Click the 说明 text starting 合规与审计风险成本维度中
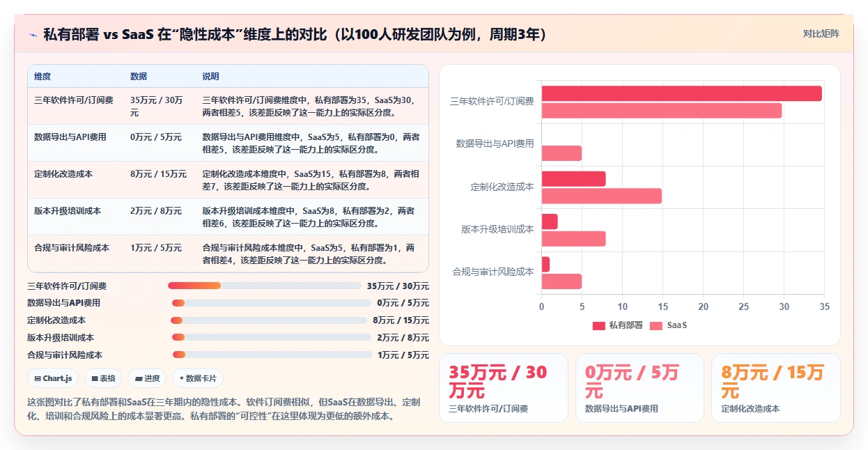 [x=309, y=254]
